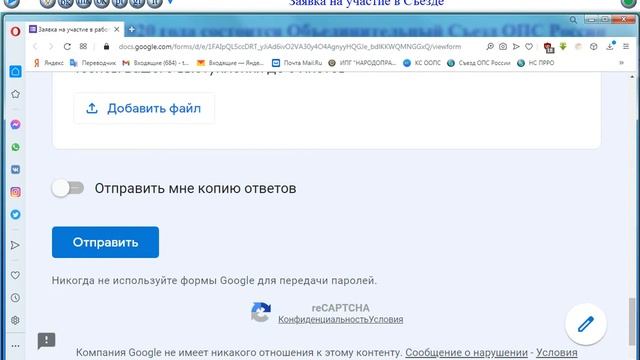Open the Speed Dial start page
This screenshot has height=360, width=640.
pyautogui.click(x=83, y=47)
